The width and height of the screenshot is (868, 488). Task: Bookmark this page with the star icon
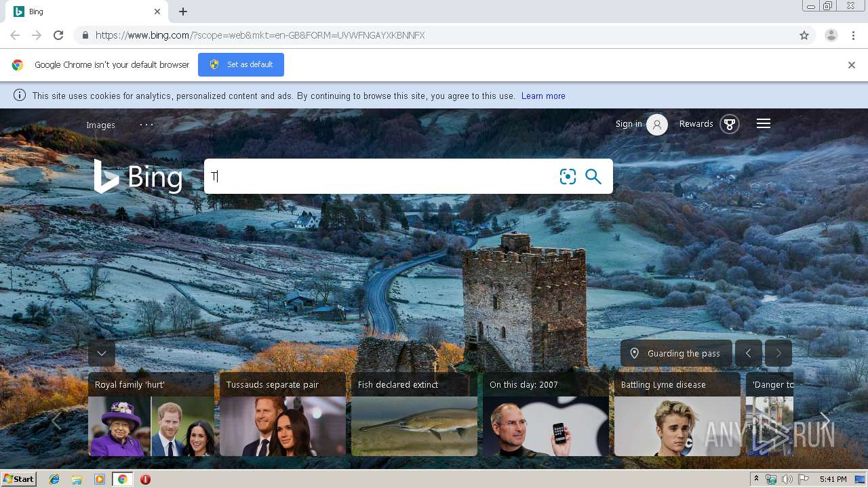[x=804, y=35]
